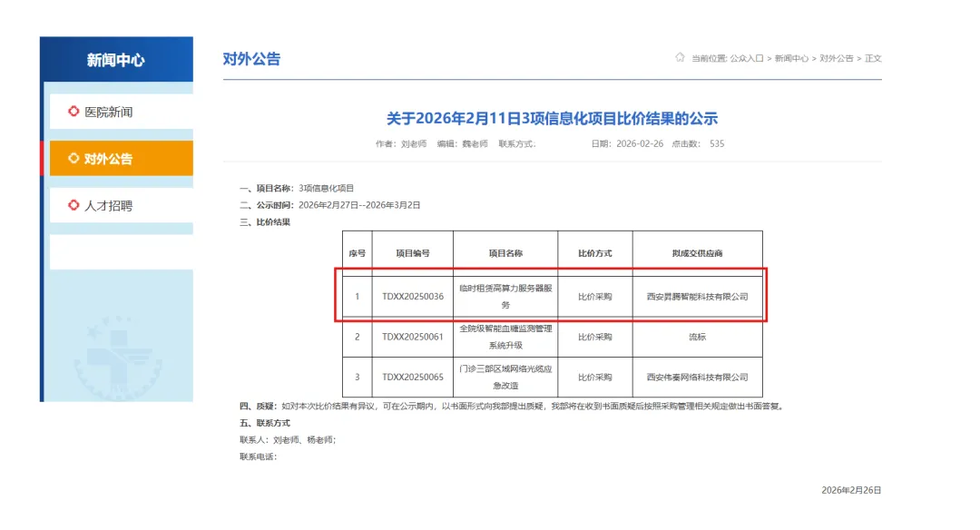Go to 对外公告 in the breadcrumb
Viewport: 980px width, 530px height.
(837, 58)
